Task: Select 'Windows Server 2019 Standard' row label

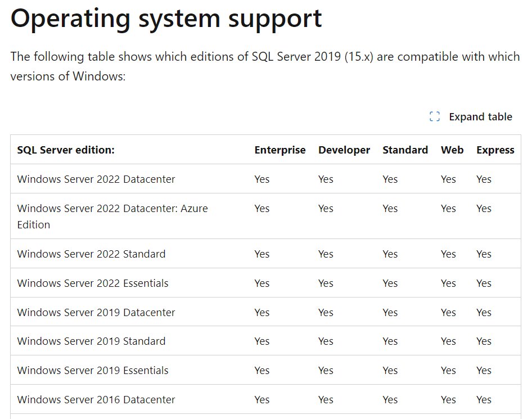Action: 91,341
